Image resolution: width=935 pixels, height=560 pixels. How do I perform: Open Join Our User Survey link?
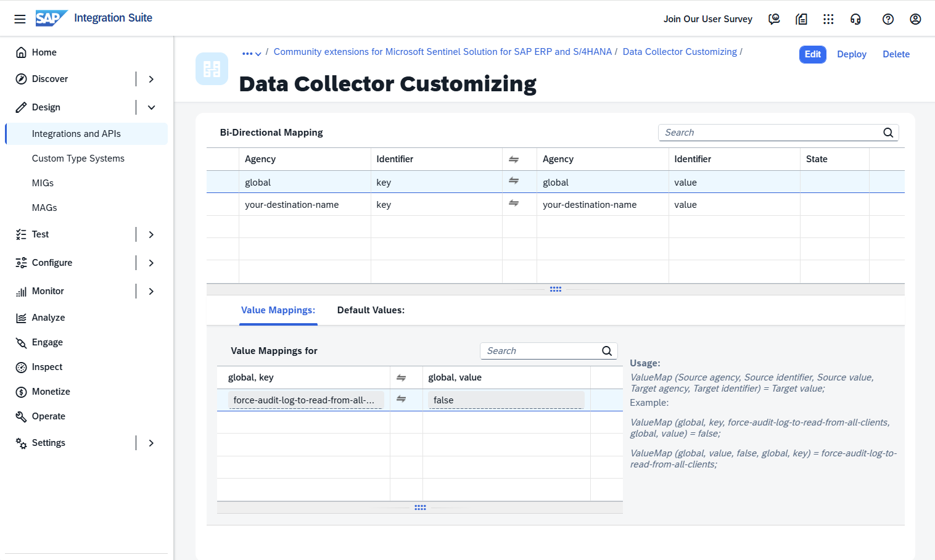(708, 19)
